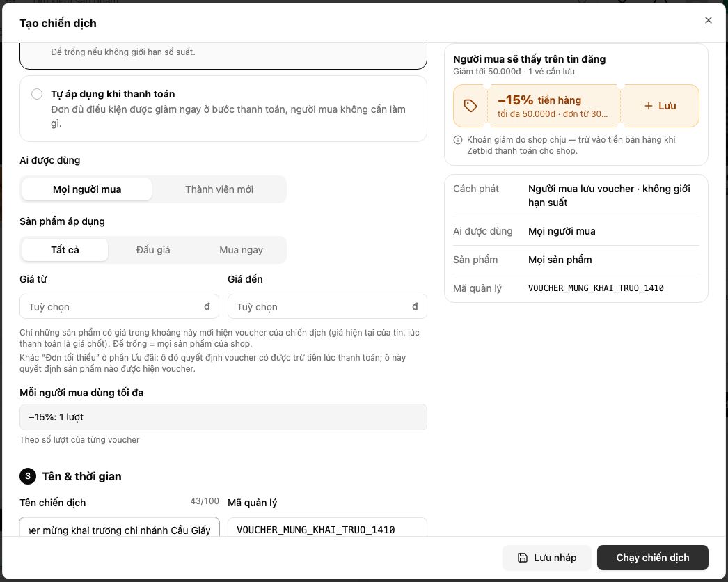Click the Tên & thời gian section heading

pos(81,476)
